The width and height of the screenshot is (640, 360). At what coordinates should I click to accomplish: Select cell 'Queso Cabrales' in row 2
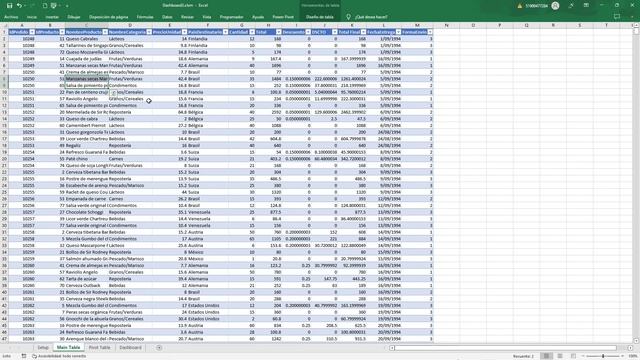point(87,39)
